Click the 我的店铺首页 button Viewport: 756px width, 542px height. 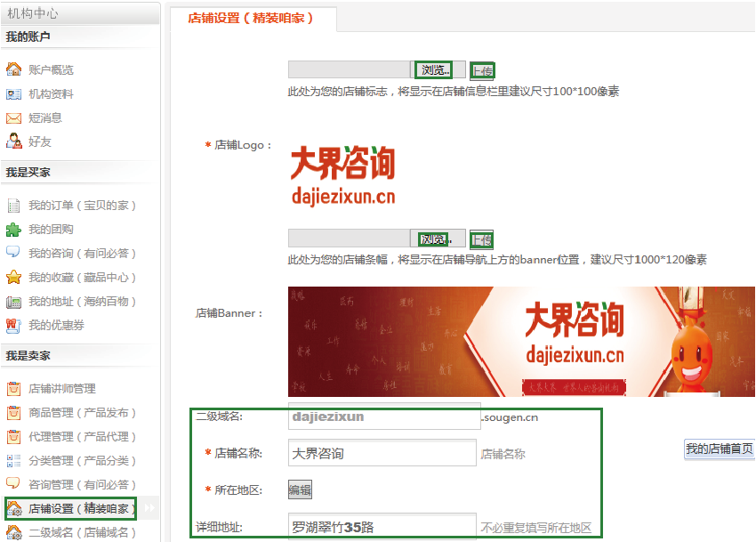coord(719,449)
